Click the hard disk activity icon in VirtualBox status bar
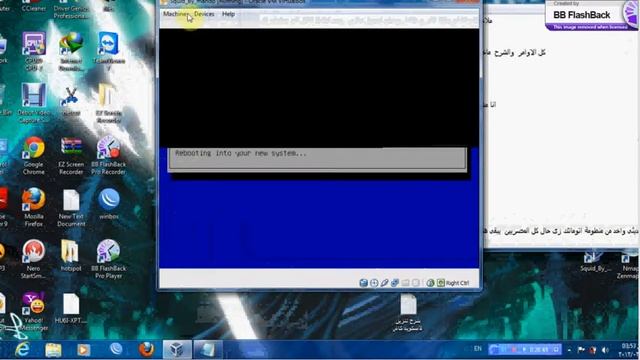 [363, 283]
